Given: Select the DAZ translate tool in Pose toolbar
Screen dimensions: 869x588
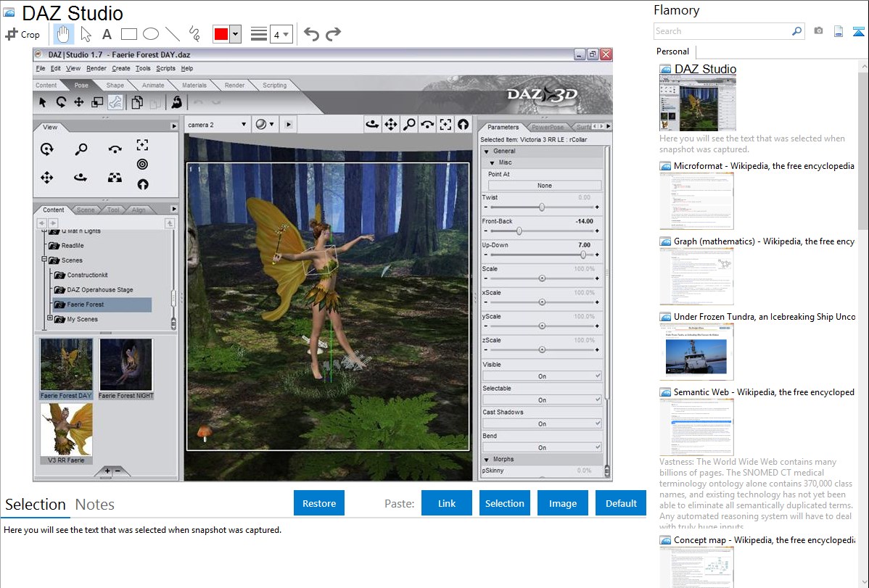Looking at the screenshot, I should pyautogui.click(x=78, y=102).
